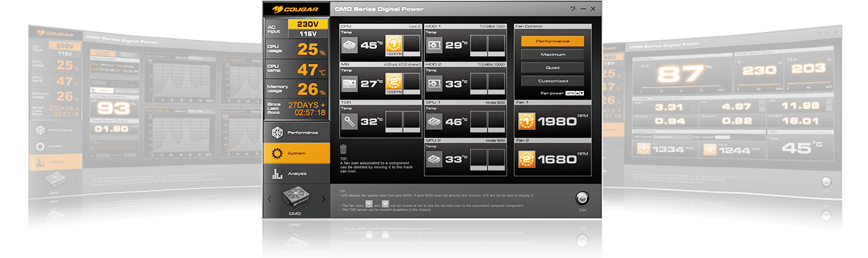Screen dimensions: 868x258
Task: Click the OK power button
Action: coord(583,198)
